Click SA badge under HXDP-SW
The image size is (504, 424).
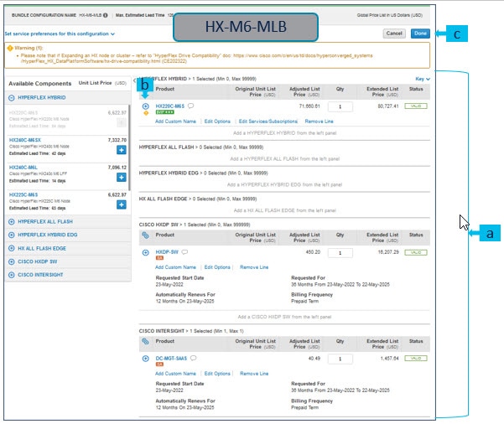[159, 258]
